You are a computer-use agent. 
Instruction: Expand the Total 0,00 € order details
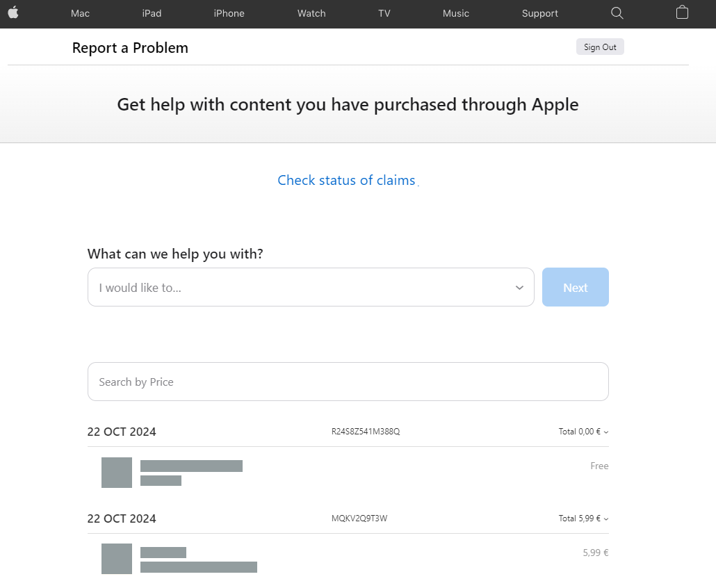tap(583, 432)
